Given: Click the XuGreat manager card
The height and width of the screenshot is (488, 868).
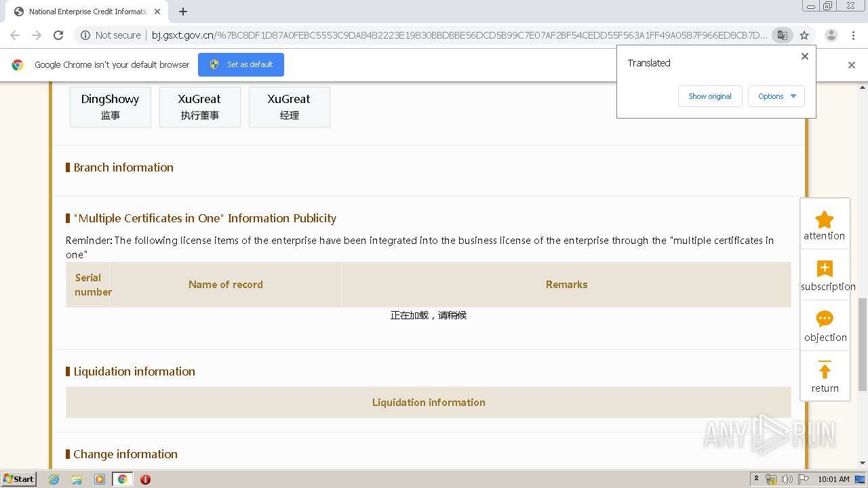Looking at the screenshot, I should (x=290, y=106).
